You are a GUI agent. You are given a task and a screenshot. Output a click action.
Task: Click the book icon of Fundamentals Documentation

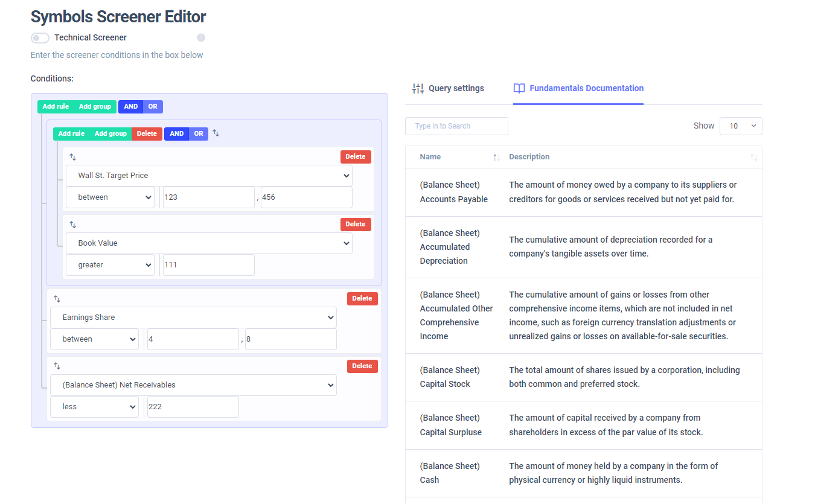tap(519, 88)
